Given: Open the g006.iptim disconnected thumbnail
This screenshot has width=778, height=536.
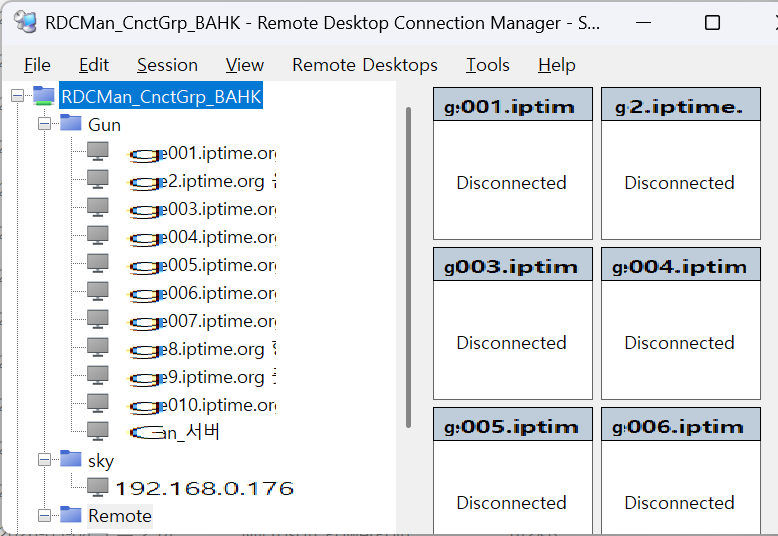Looking at the screenshot, I should (x=680, y=488).
